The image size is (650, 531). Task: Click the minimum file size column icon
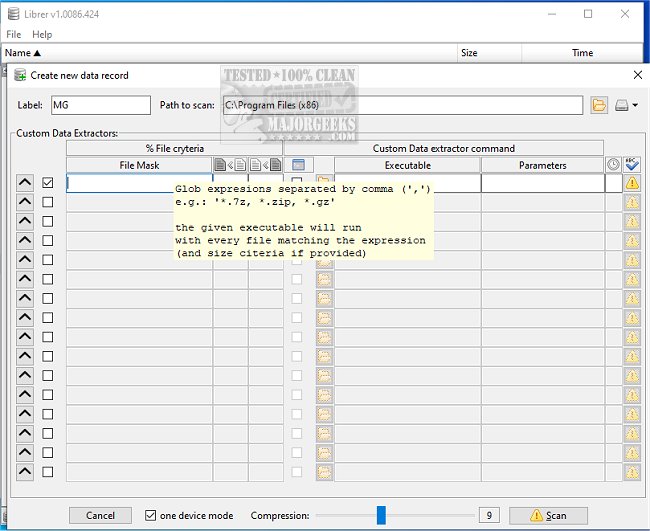click(229, 165)
